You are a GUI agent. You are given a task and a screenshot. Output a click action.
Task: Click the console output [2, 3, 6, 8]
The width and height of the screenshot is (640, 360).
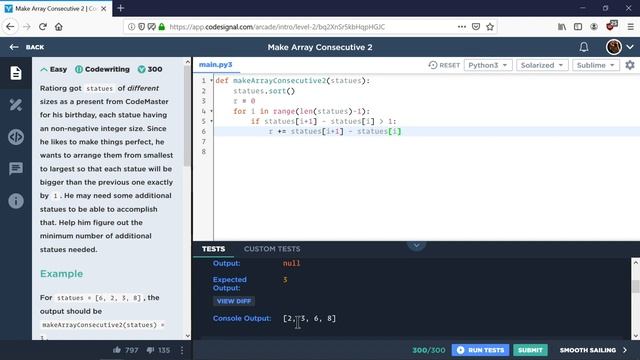[309, 318]
